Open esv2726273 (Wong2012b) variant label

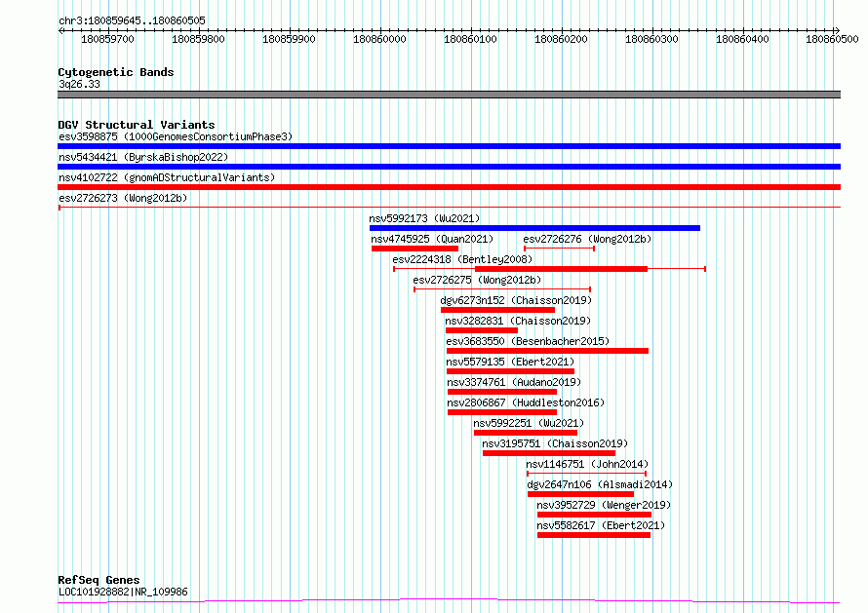[123, 198]
